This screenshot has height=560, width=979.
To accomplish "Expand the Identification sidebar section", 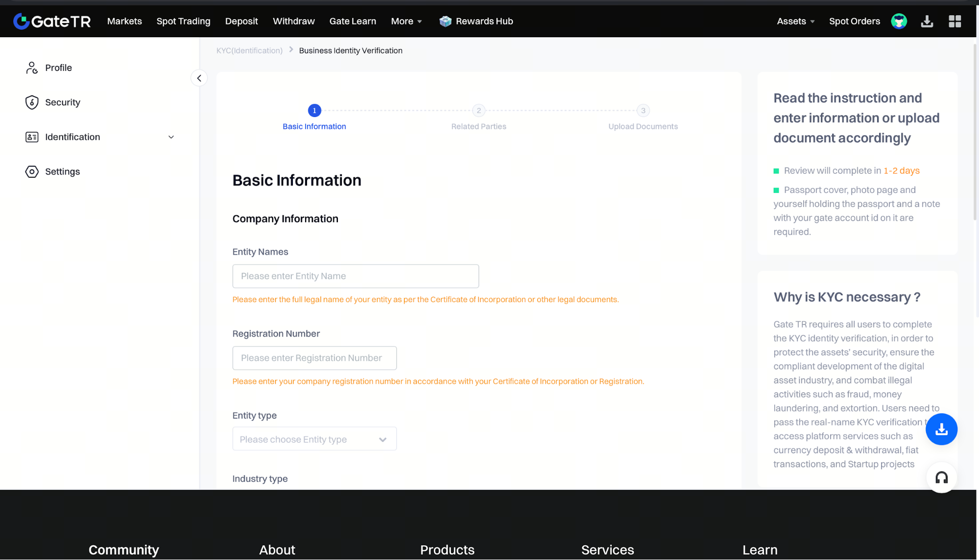I will tap(171, 137).
